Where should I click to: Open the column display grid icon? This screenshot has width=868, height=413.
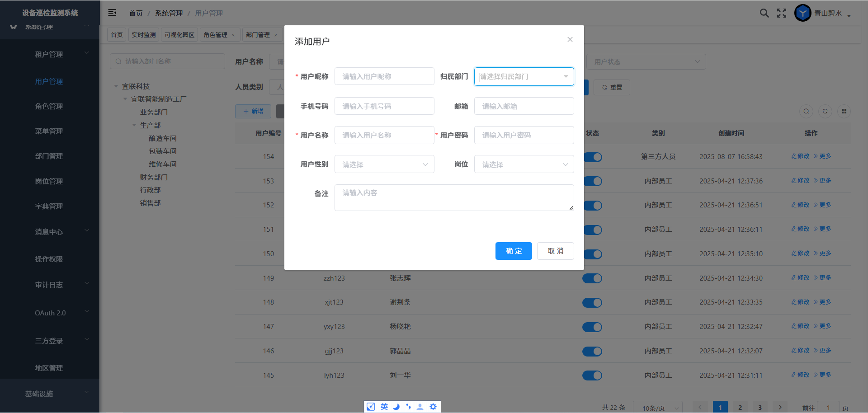[x=844, y=112]
